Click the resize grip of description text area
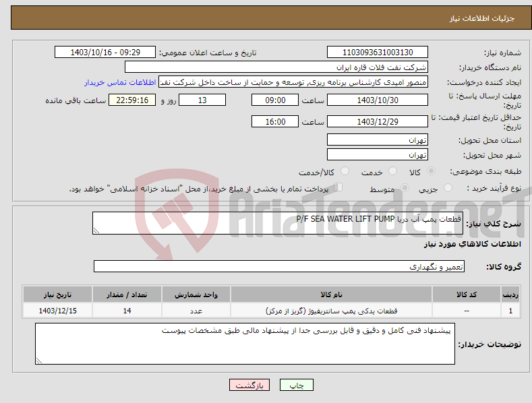The width and height of the screenshot is (532, 403). (96, 230)
